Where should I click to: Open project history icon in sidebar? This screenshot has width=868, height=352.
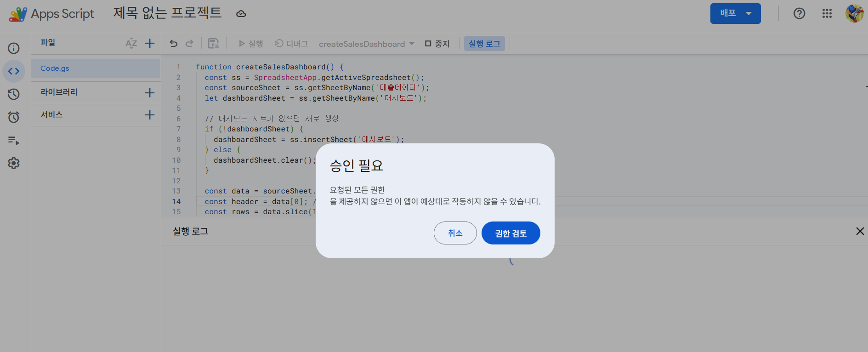[14, 94]
